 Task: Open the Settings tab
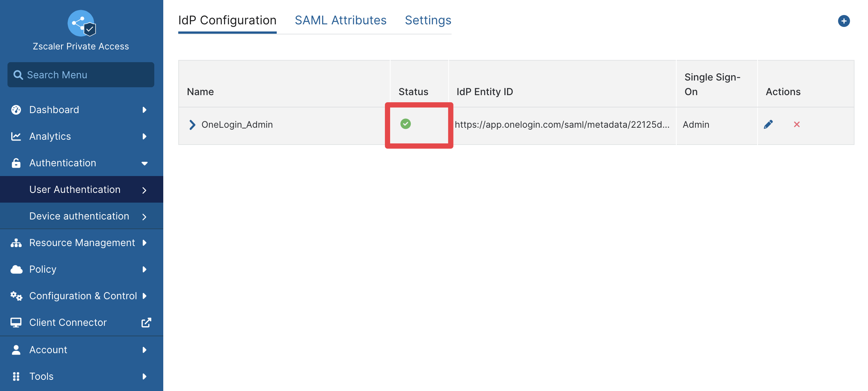pyautogui.click(x=428, y=20)
